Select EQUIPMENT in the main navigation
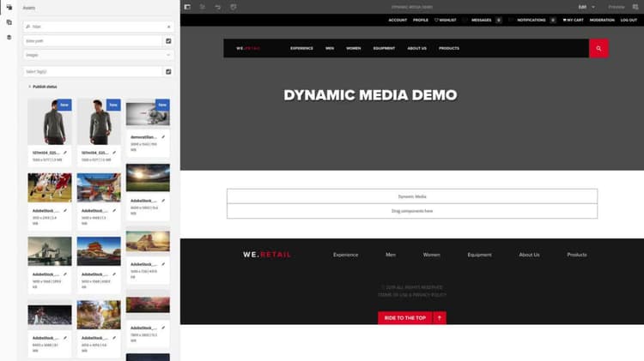This screenshot has width=644, height=361. tap(384, 48)
